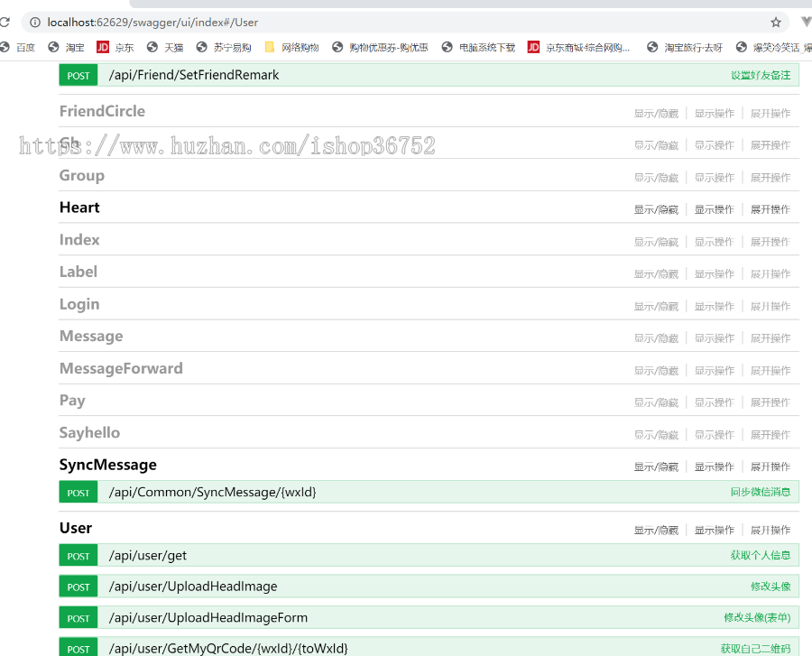
Task: Open the 网络购物 bookmarks folder
Action: [291, 48]
